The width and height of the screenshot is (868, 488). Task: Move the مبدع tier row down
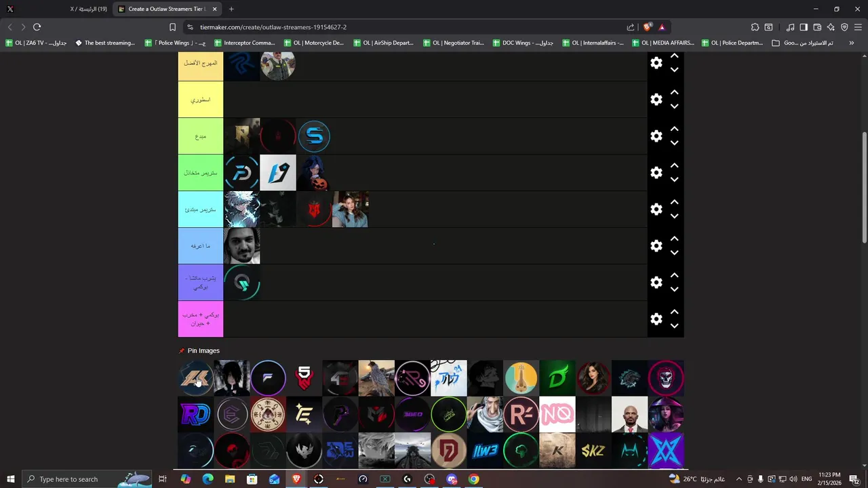coord(675,143)
